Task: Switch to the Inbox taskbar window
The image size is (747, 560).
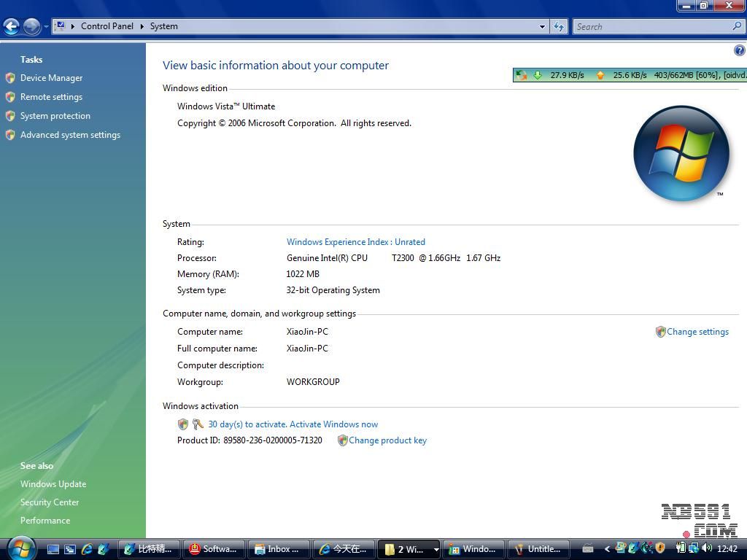Action: [x=279, y=549]
